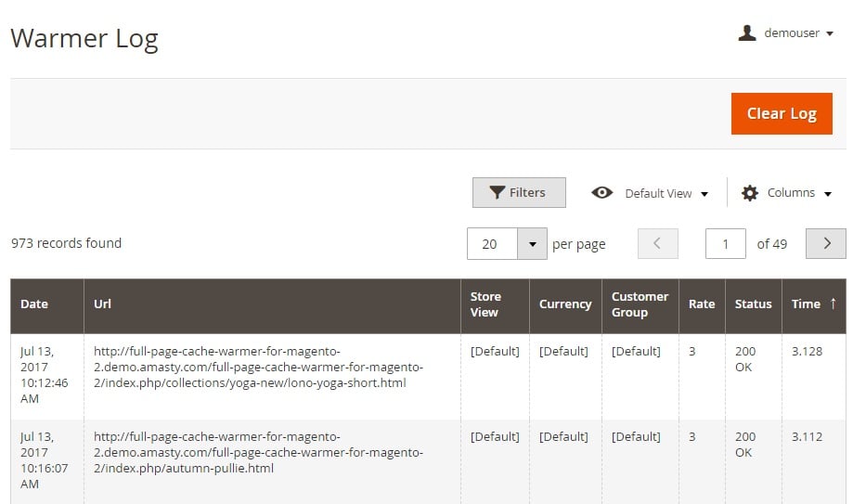
Task: Go to the previous page arrow
Action: click(658, 243)
